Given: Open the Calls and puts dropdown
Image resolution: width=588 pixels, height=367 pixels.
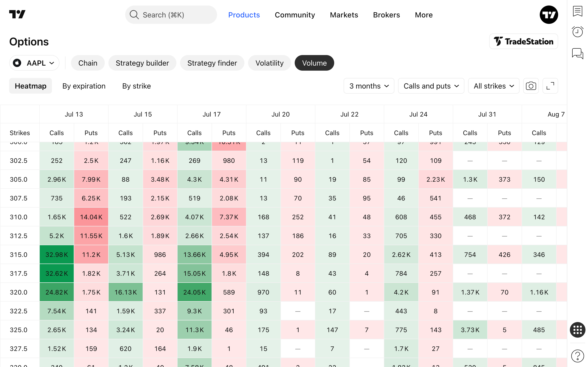Looking at the screenshot, I should click(431, 86).
